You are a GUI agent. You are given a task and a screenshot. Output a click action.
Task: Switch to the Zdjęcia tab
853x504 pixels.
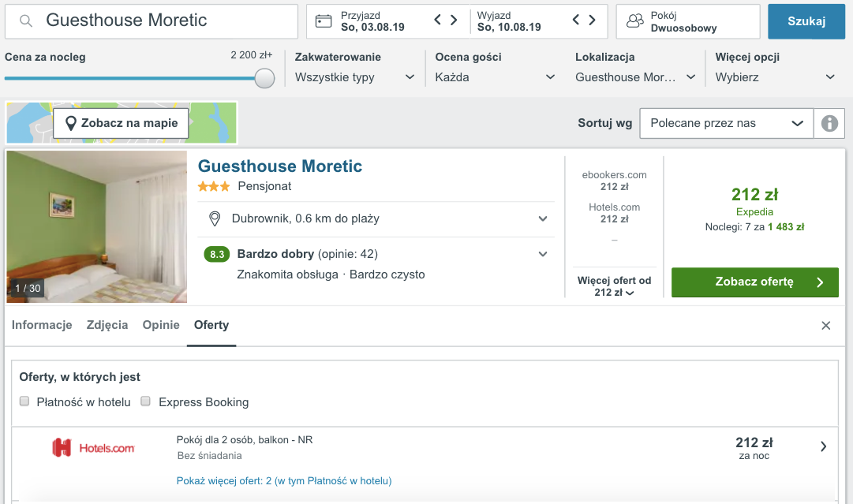(107, 325)
